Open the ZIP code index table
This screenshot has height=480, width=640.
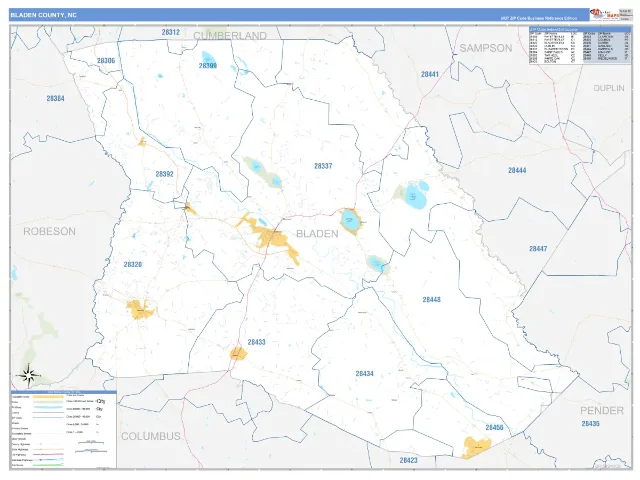point(580,45)
